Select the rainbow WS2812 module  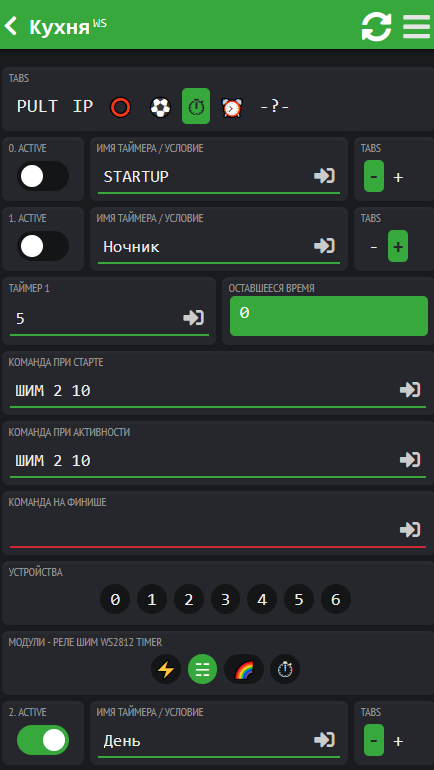coord(244,669)
